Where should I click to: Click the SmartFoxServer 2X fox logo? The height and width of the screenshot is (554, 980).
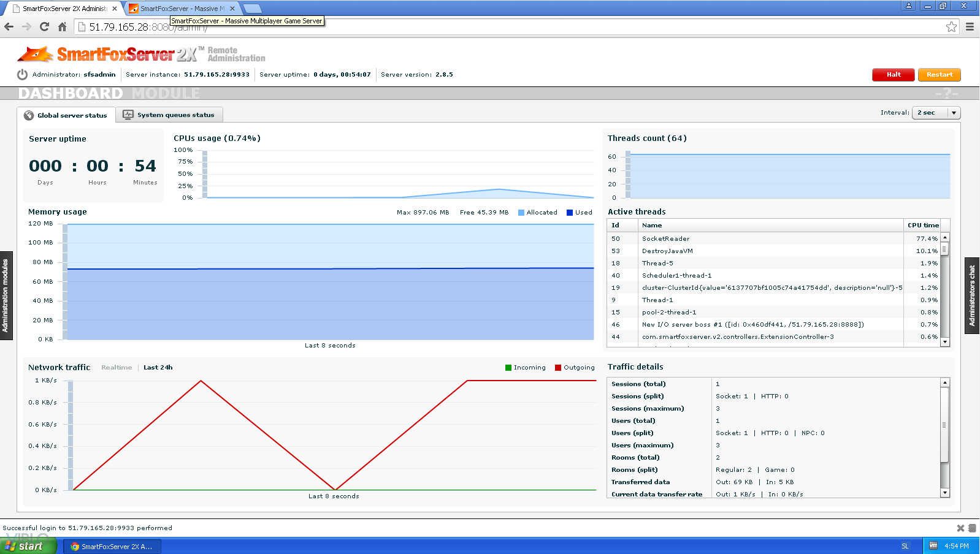(36, 55)
